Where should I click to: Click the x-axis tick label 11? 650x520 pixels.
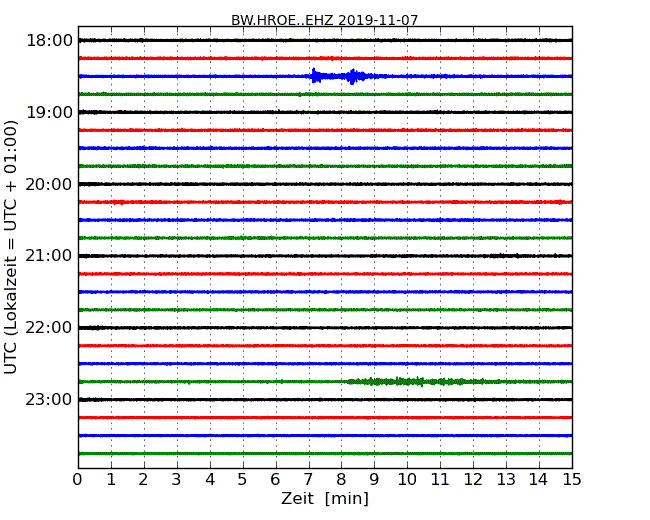(x=440, y=480)
